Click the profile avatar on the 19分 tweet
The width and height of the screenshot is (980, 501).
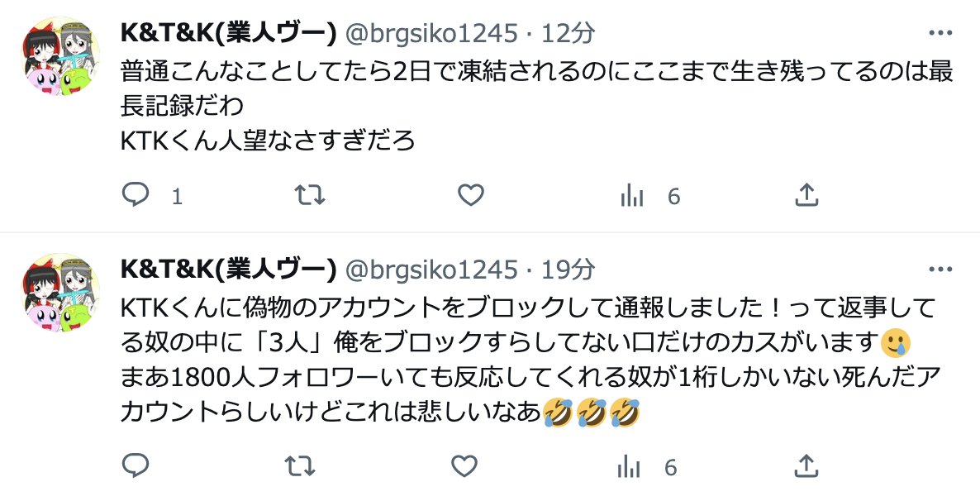61,293
